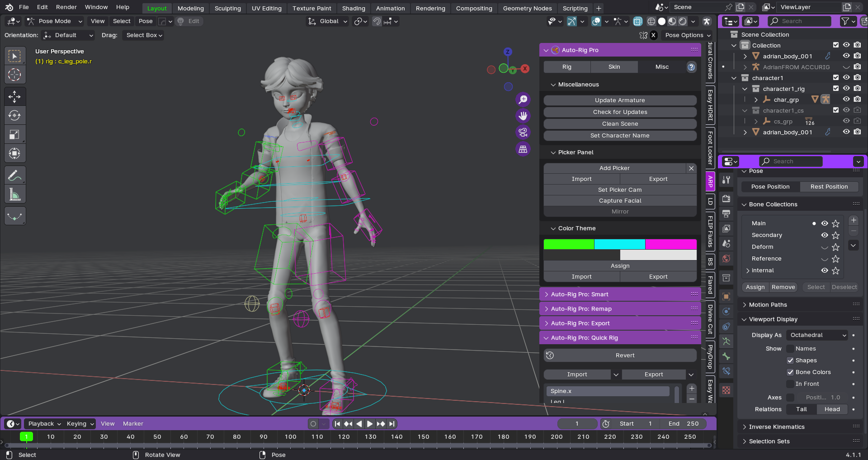Viewport: 868px width, 460px height.
Task: Activate the Scale tool
Action: pyautogui.click(x=14, y=134)
